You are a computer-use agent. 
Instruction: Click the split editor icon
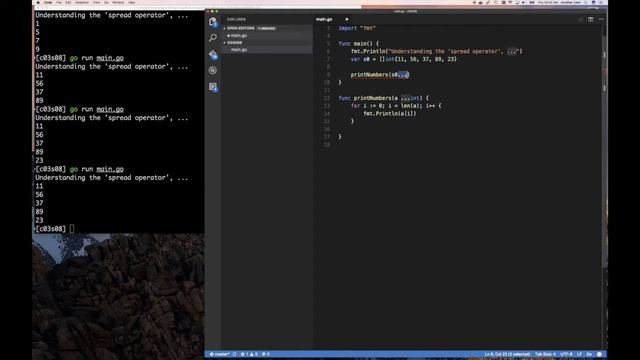[x=591, y=19]
